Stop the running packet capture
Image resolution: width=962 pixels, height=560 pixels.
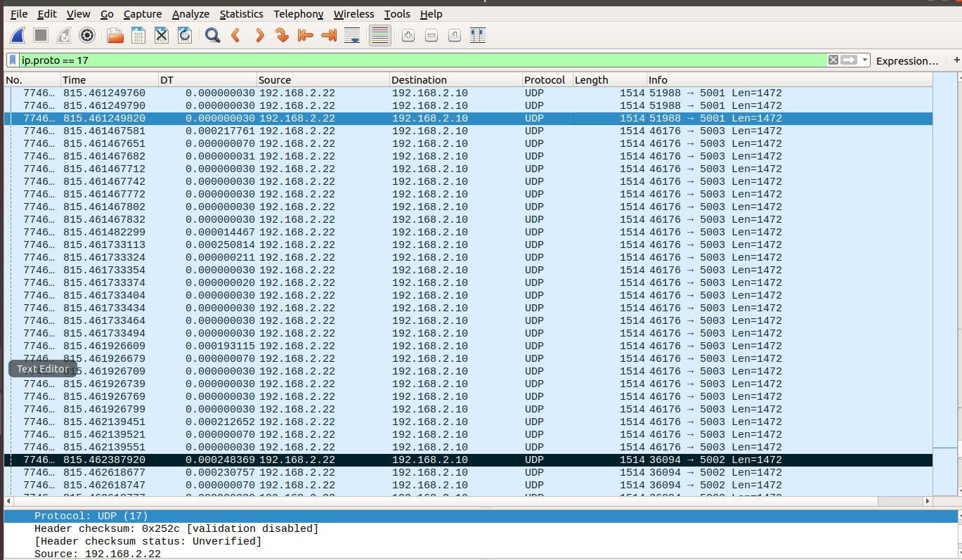[41, 35]
